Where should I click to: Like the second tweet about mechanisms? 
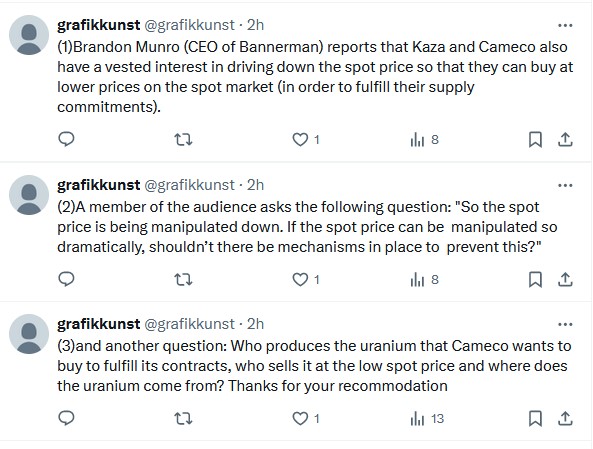pyautogui.click(x=306, y=280)
